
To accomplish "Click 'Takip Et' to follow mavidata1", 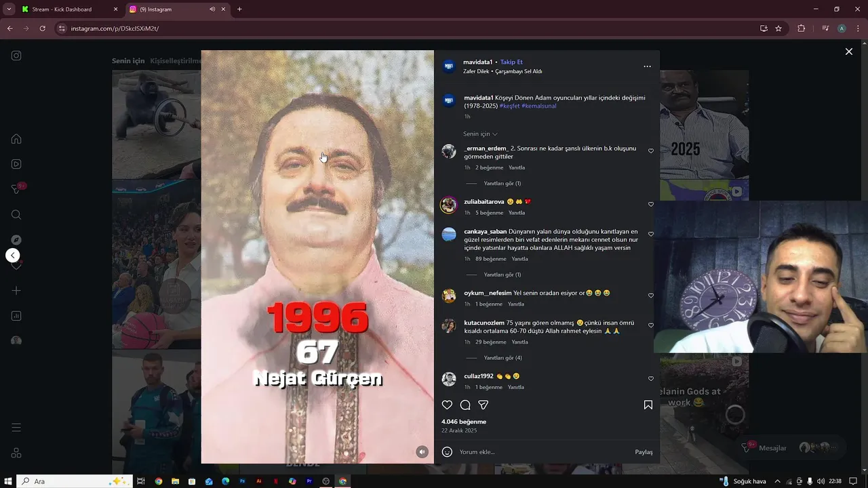I will click(x=511, y=62).
